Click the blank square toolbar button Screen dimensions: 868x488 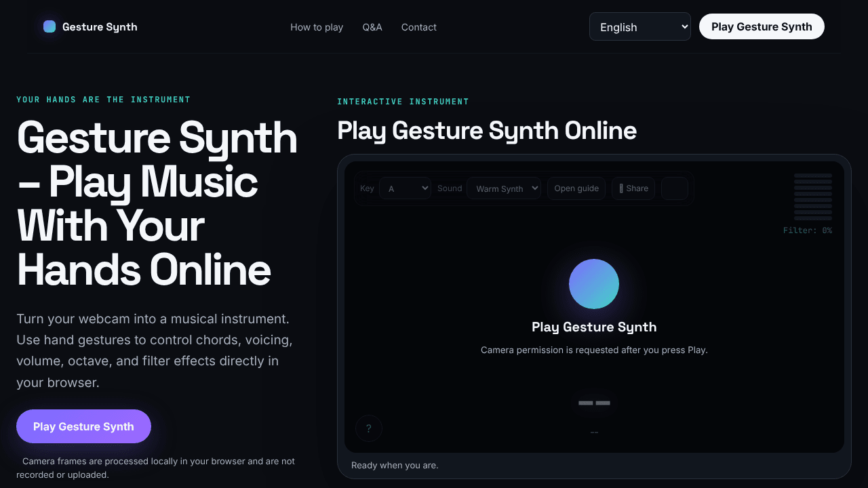tap(675, 188)
